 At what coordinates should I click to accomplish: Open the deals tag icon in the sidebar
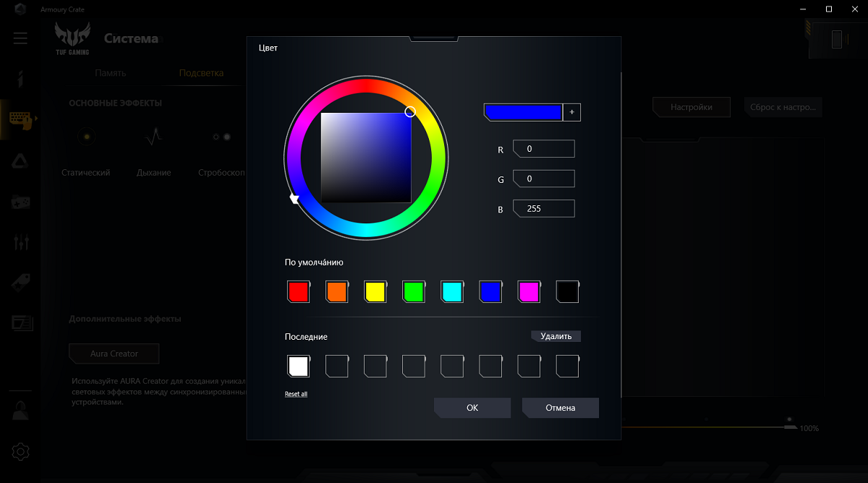pyautogui.click(x=20, y=283)
